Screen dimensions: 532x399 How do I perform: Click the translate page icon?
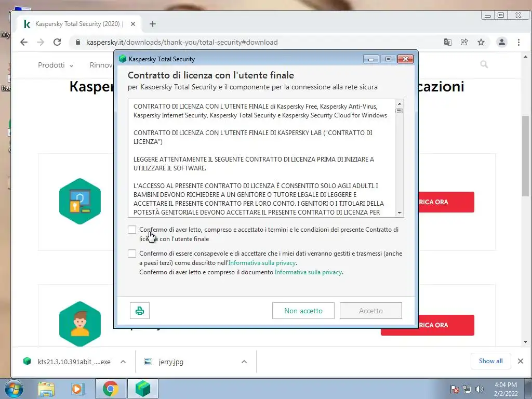[447, 42]
